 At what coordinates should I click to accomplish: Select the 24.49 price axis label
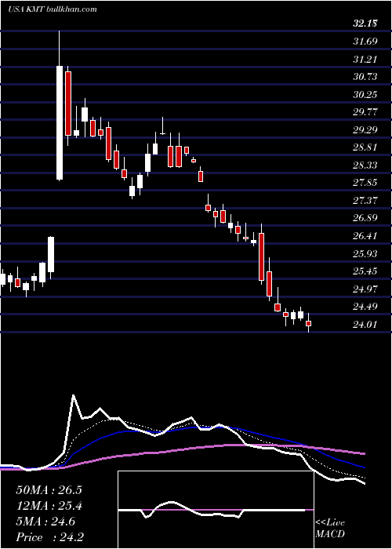365,307
